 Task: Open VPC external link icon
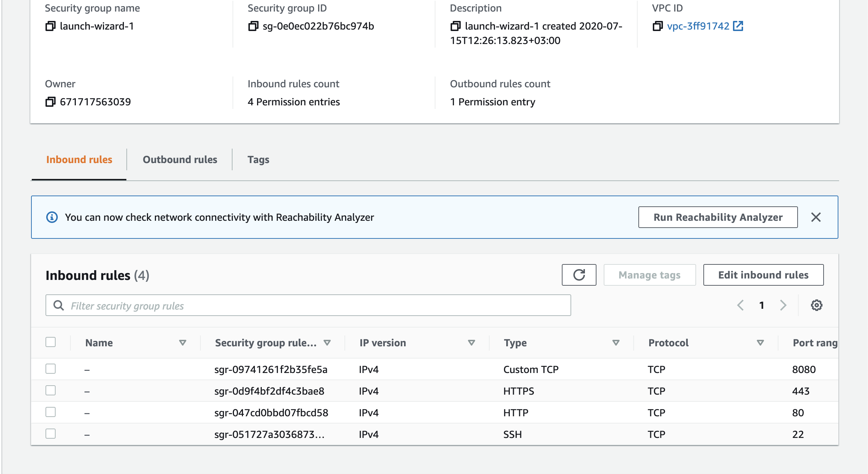click(x=738, y=26)
